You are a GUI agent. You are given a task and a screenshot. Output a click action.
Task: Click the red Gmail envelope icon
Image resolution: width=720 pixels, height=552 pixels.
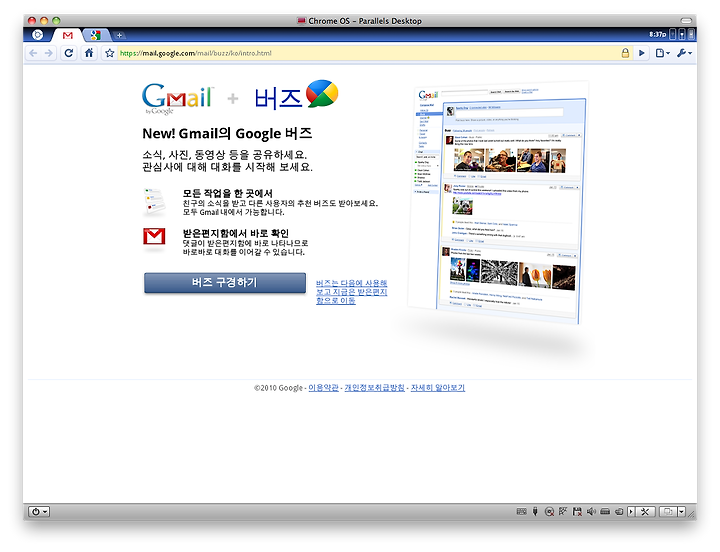pos(154,237)
